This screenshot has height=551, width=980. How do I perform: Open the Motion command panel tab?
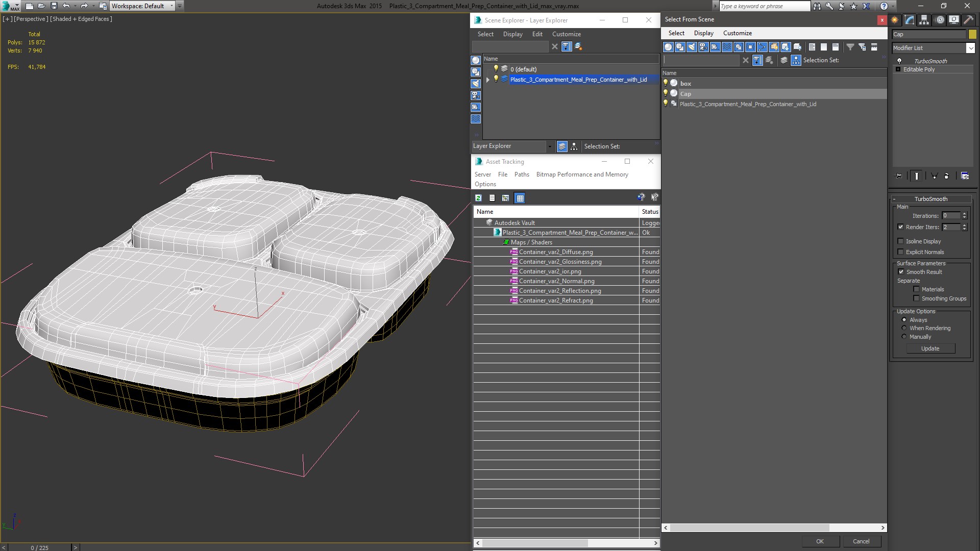(x=940, y=20)
